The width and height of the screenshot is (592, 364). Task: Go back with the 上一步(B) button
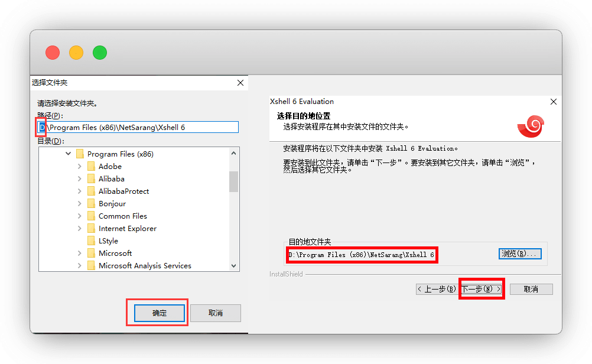click(x=437, y=289)
